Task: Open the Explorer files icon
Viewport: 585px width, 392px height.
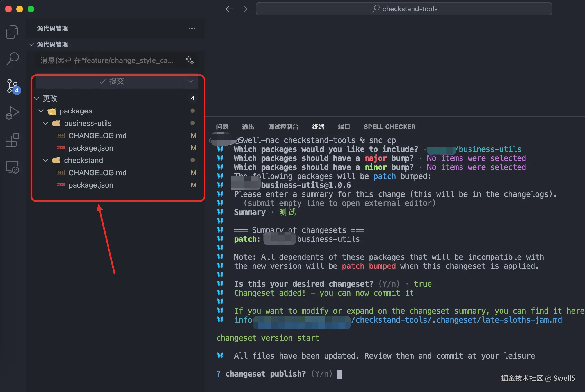Action: coord(12,32)
